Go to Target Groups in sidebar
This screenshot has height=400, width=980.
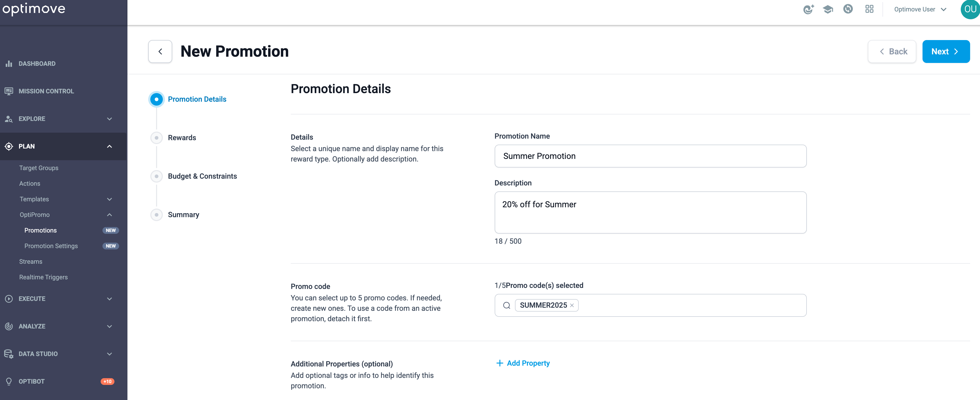(39, 168)
